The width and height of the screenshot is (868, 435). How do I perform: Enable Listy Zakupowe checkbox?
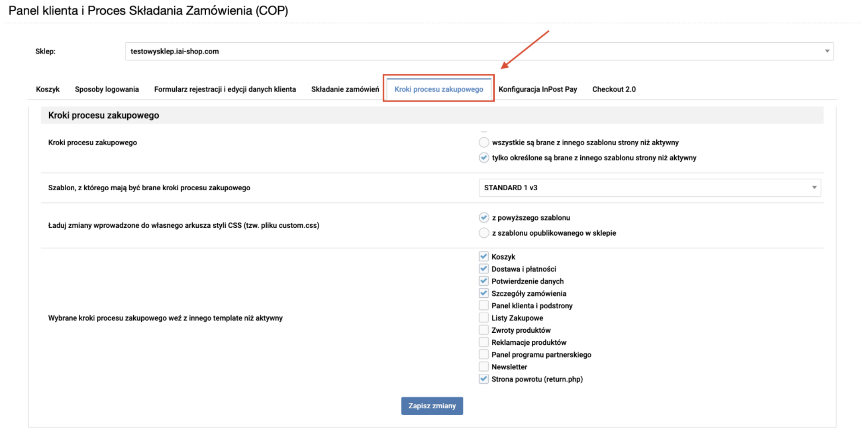pos(484,318)
